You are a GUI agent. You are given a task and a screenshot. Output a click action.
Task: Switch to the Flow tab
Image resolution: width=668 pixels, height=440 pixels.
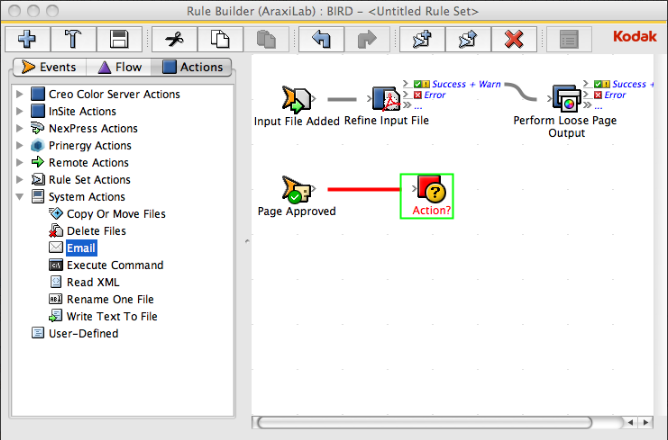(x=120, y=68)
